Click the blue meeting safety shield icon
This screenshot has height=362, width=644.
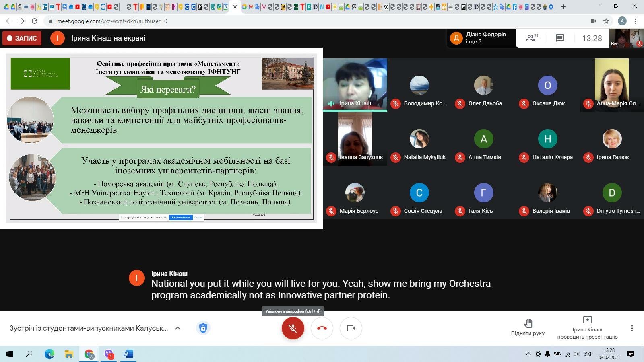[x=203, y=328]
